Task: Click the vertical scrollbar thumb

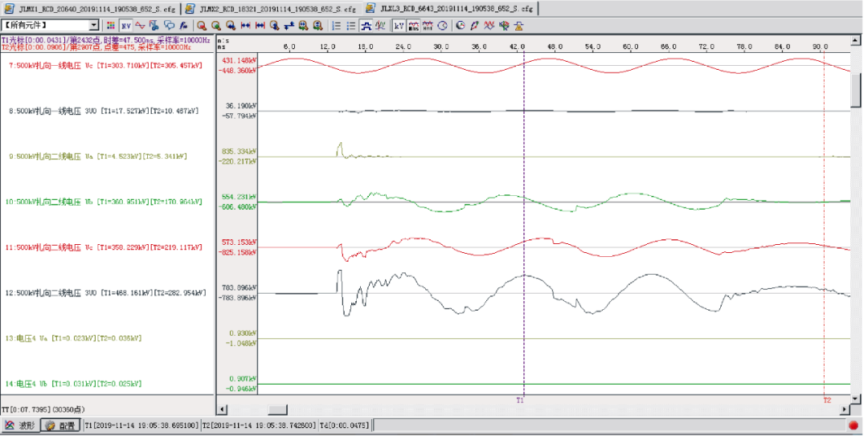Action: click(x=856, y=90)
